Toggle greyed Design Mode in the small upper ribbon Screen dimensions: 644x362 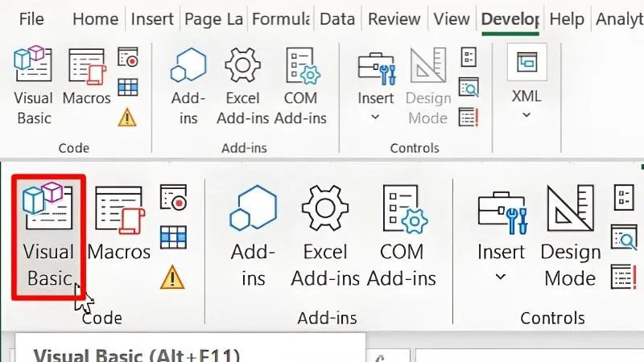(x=428, y=86)
